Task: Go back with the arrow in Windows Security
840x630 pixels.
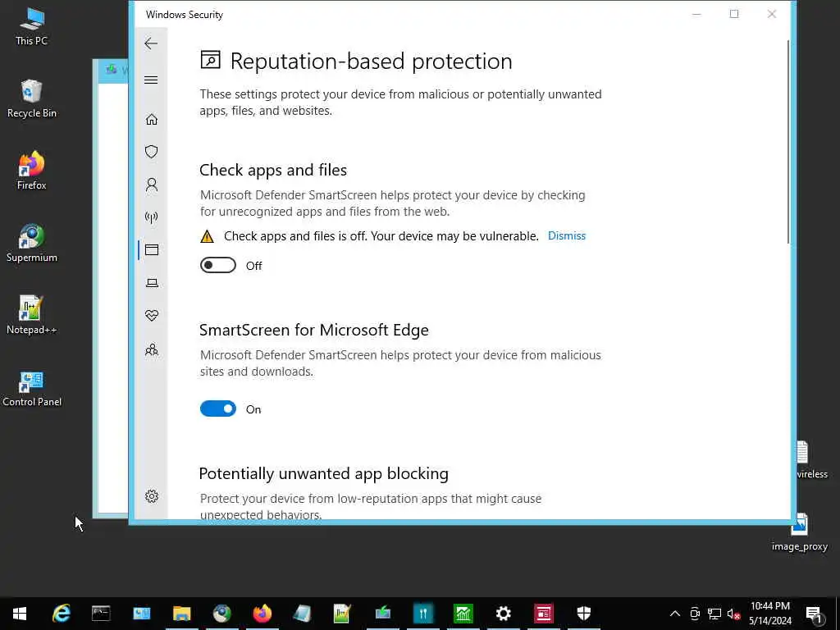Action: [151, 43]
